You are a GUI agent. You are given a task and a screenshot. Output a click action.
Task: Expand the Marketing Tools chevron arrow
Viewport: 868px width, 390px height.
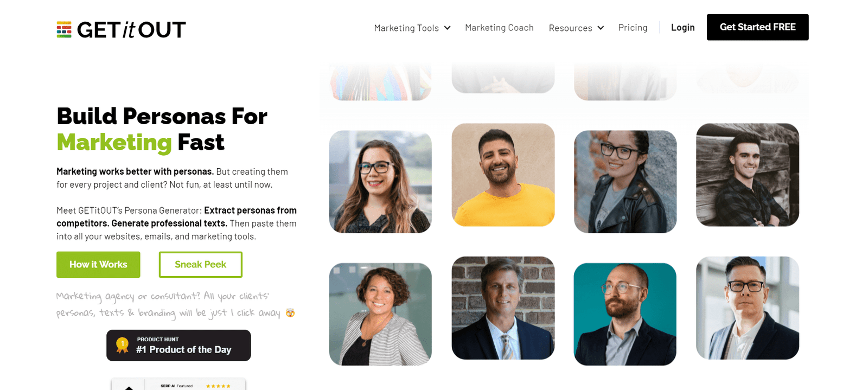tap(448, 28)
